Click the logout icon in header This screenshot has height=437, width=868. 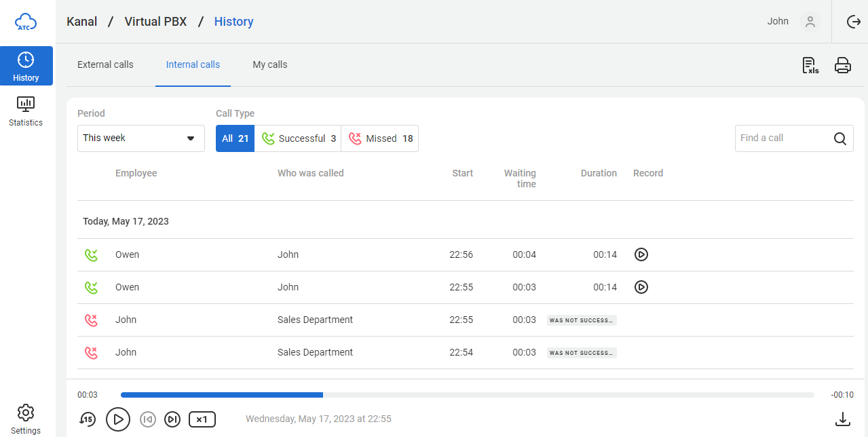point(853,22)
